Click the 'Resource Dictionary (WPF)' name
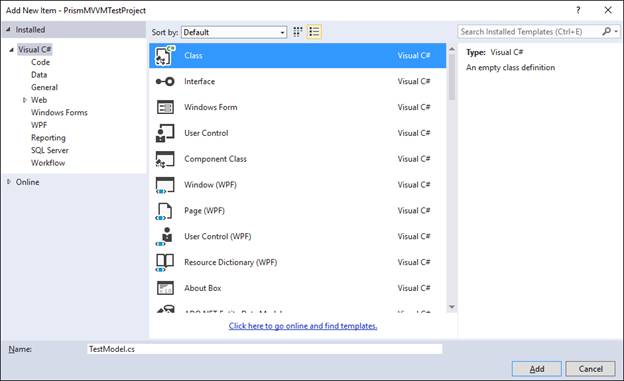 click(x=230, y=262)
